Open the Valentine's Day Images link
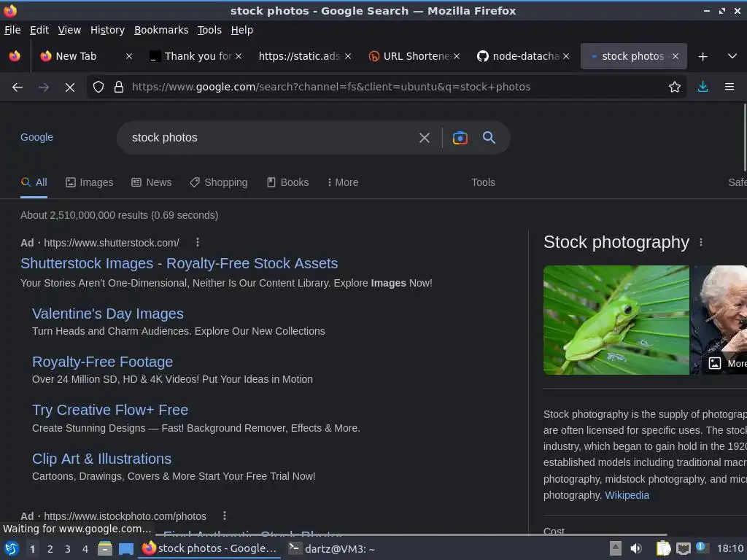Image resolution: width=747 pixels, height=560 pixels. pyautogui.click(x=108, y=314)
